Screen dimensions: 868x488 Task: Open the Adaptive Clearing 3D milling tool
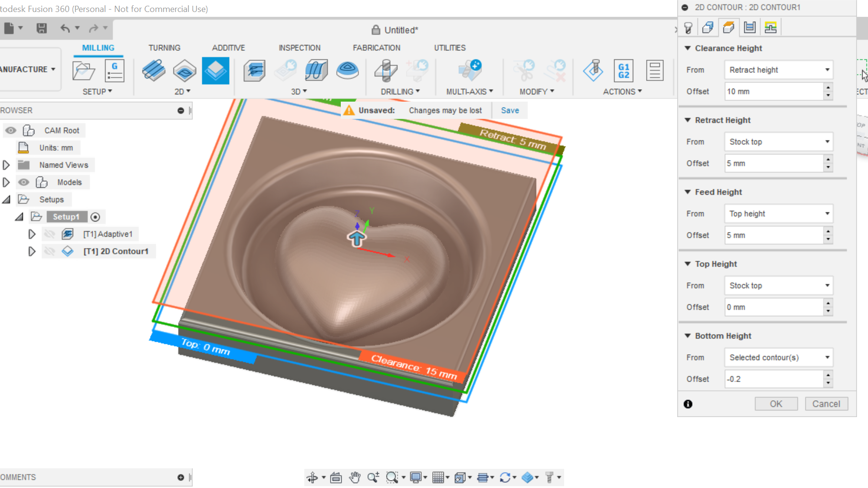point(255,70)
